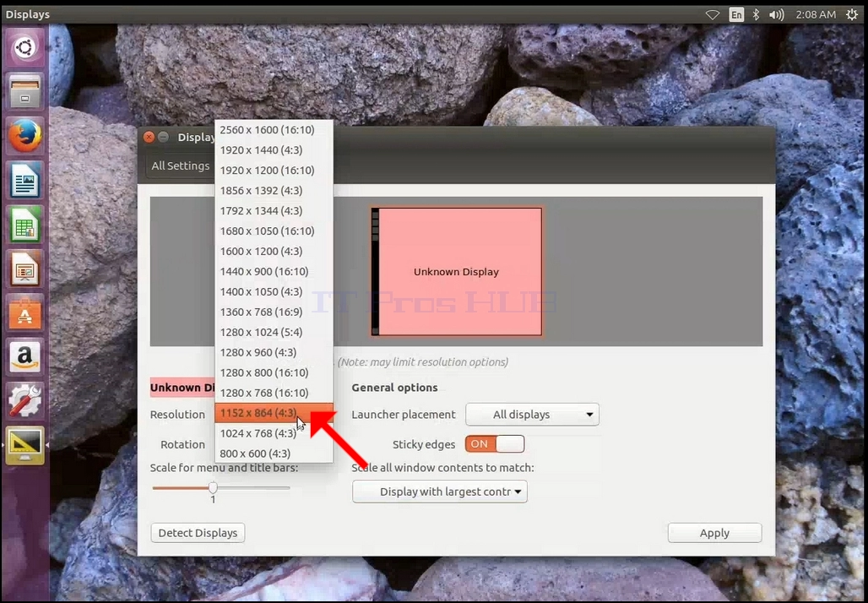This screenshot has width=868, height=603.
Task: Open the Files manager in launcher
Action: pos(24,91)
